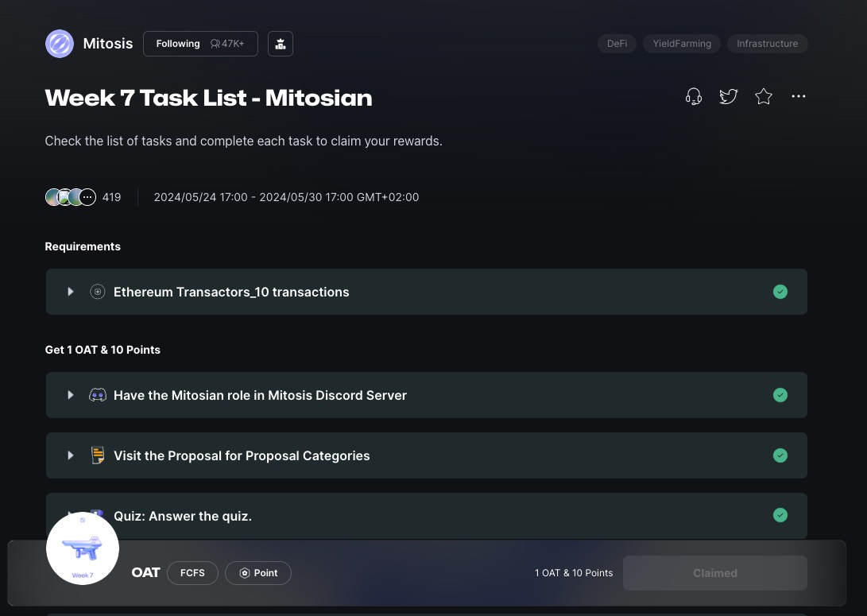The image size is (867, 616).
Task: Open the Week 7 OAT thumbnail
Action: coord(83,549)
